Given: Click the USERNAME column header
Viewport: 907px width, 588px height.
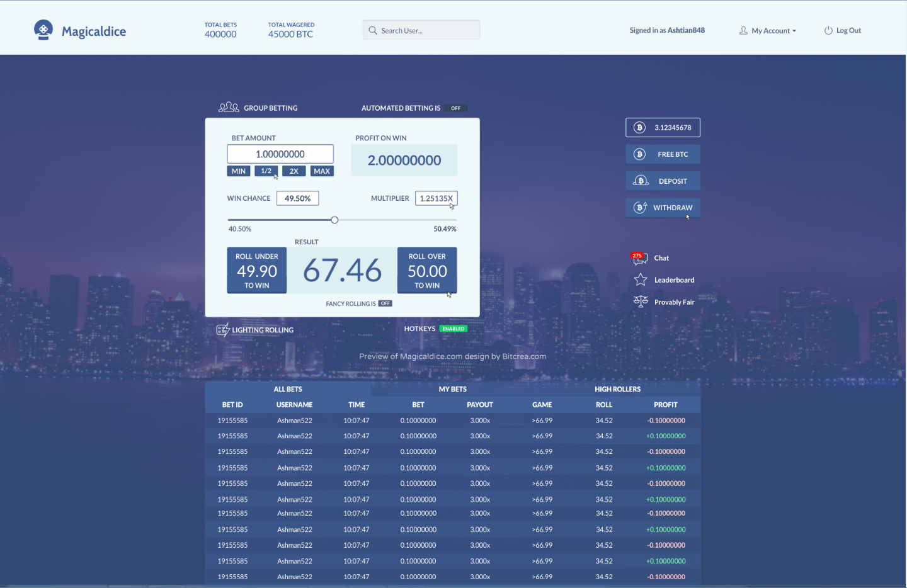Looking at the screenshot, I should click(294, 405).
